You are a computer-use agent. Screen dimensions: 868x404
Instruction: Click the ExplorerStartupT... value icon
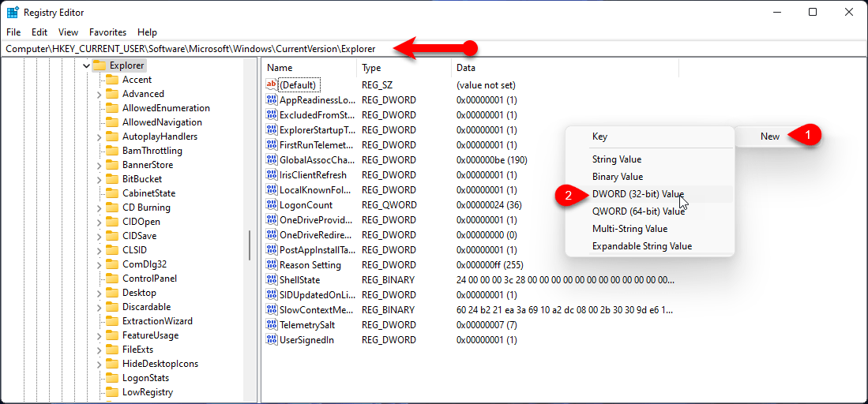click(271, 129)
